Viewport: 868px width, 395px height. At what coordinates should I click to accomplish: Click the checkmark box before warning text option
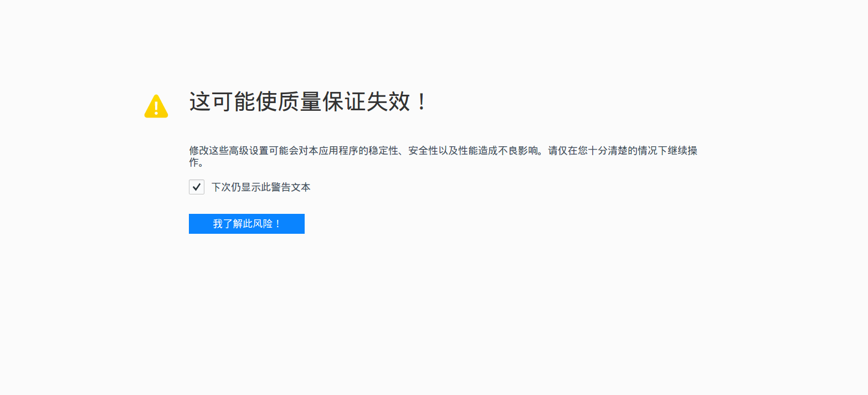pos(197,187)
